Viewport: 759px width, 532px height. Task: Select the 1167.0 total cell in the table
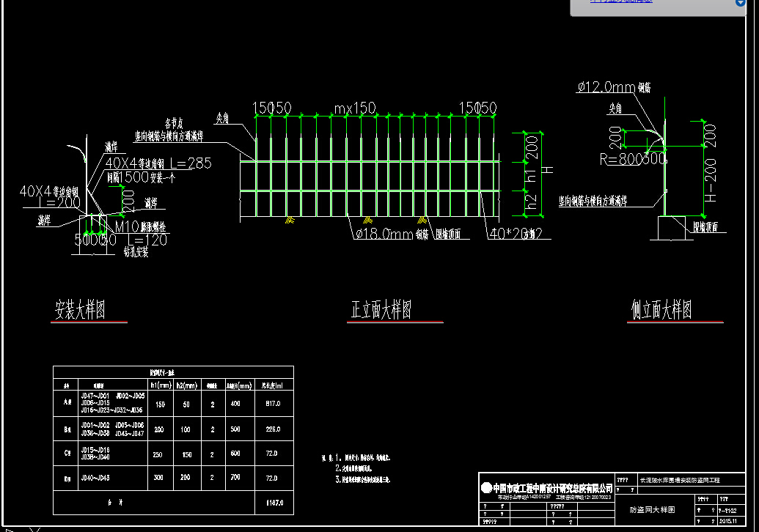click(272, 503)
